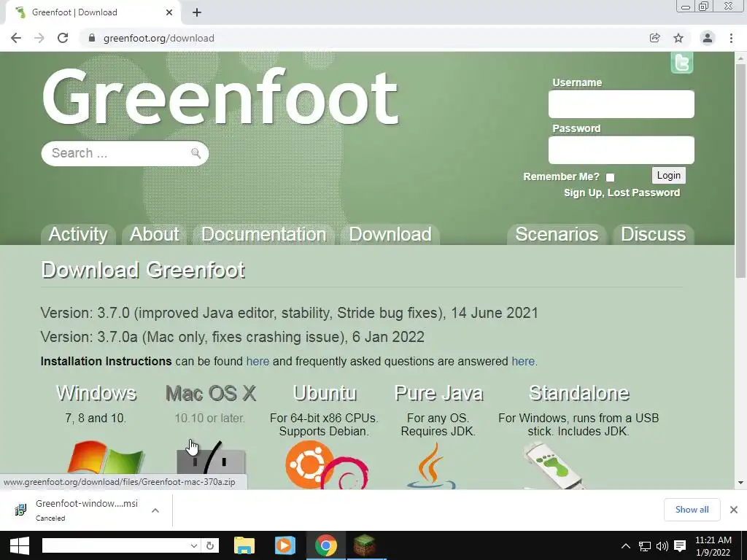Click the Chrome taskbar icon

point(326,545)
